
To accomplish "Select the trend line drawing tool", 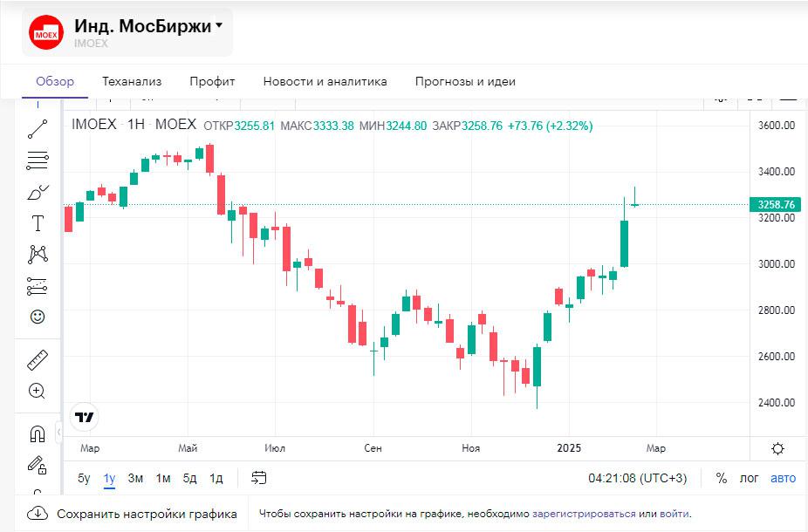I will click(38, 130).
